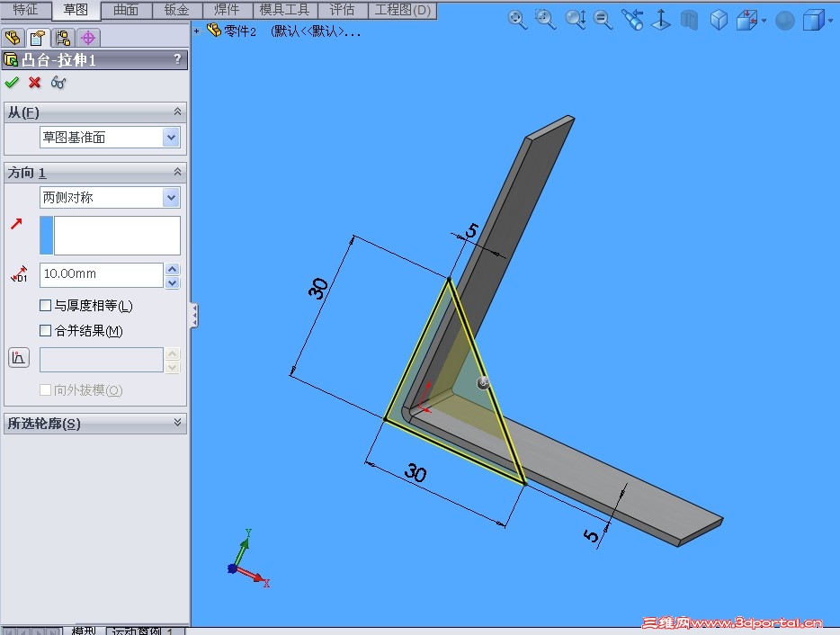Open help for 凸台-拉伸1
This screenshot has height=635, width=840.
point(177,59)
